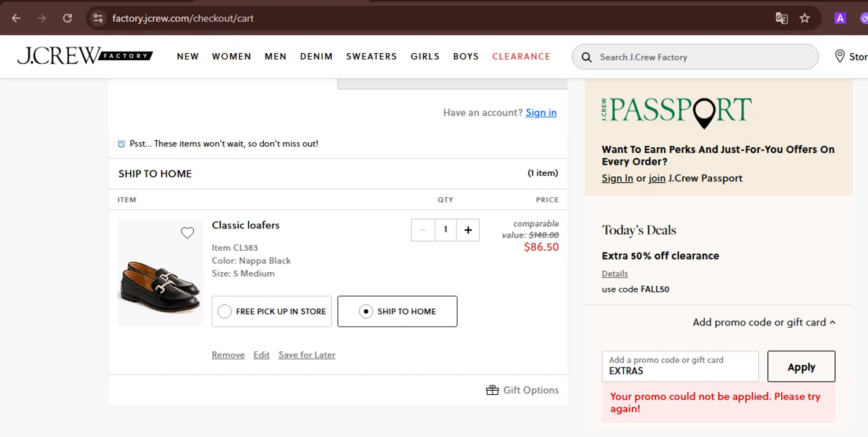Open the DENIM menu
This screenshot has width=868, height=437.
click(x=317, y=57)
